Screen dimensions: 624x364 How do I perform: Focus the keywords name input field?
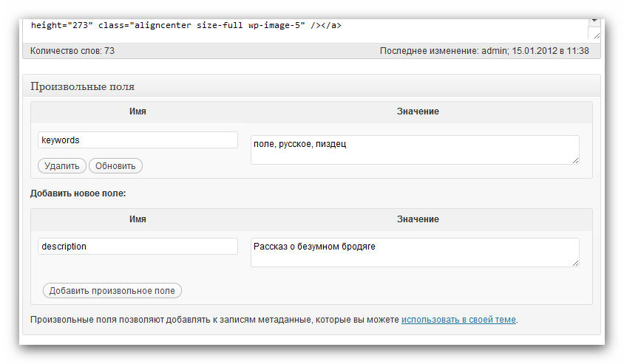click(138, 140)
